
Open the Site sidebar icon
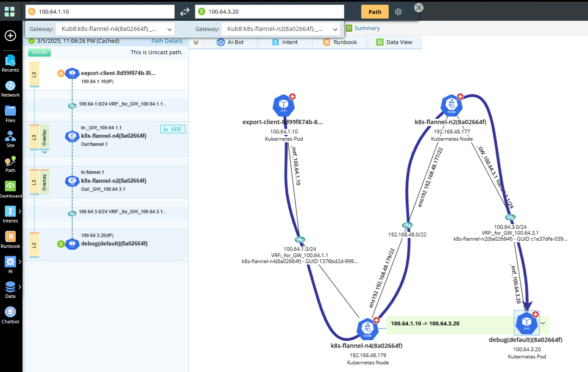pyautogui.click(x=10, y=139)
